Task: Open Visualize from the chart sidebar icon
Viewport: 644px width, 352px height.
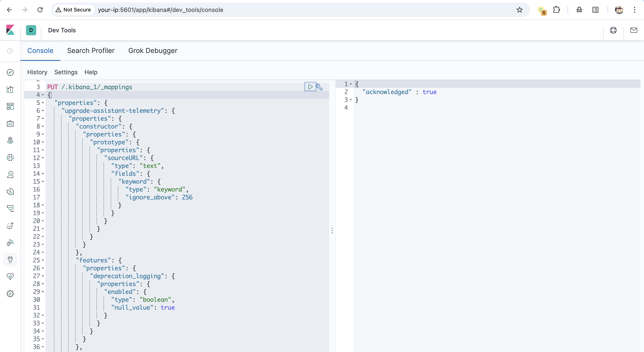Action: coord(10,89)
